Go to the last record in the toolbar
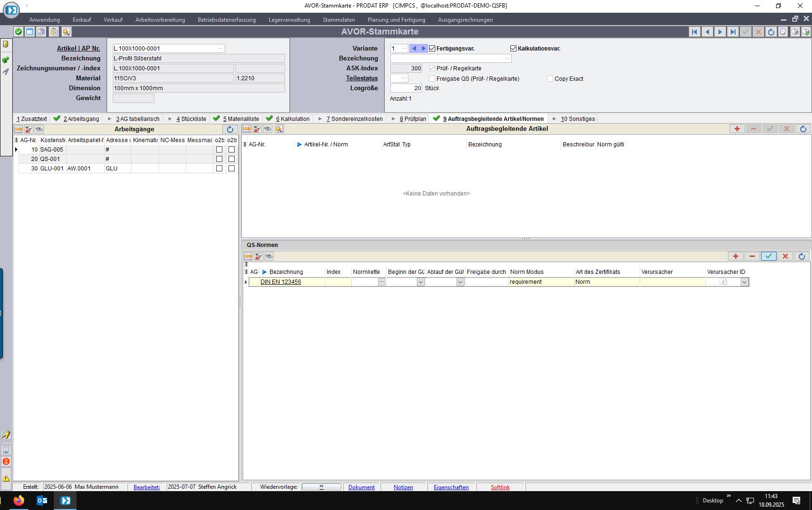This screenshot has height=510, width=812. coord(733,32)
